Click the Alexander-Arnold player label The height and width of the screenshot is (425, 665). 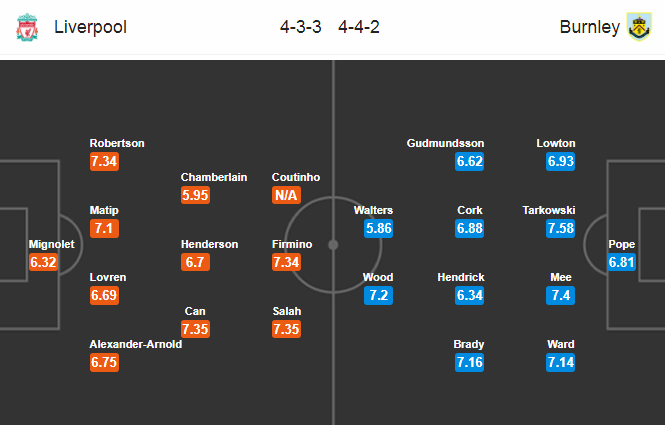[136, 344]
